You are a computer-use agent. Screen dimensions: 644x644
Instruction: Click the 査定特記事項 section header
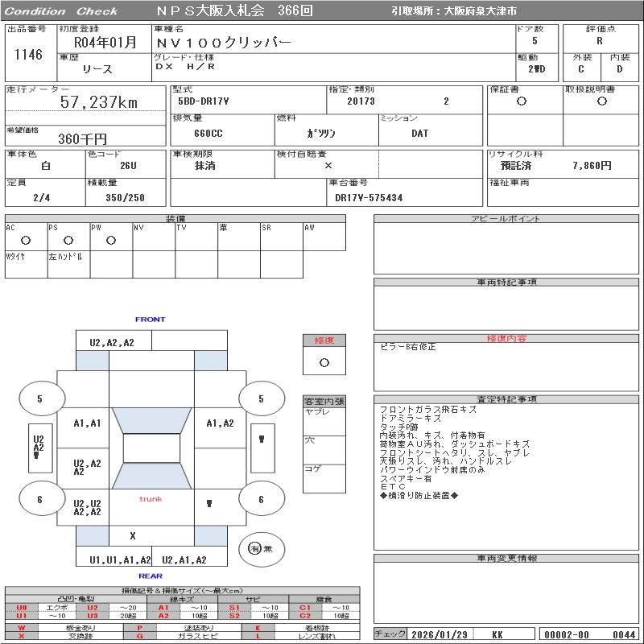click(x=508, y=399)
